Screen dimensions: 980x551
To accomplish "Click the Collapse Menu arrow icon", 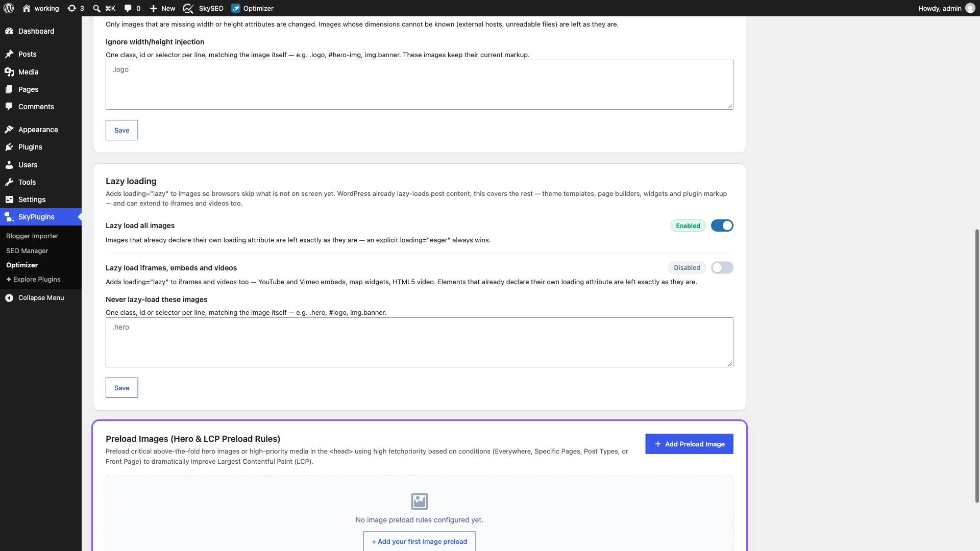I will pyautogui.click(x=9, y=298).
